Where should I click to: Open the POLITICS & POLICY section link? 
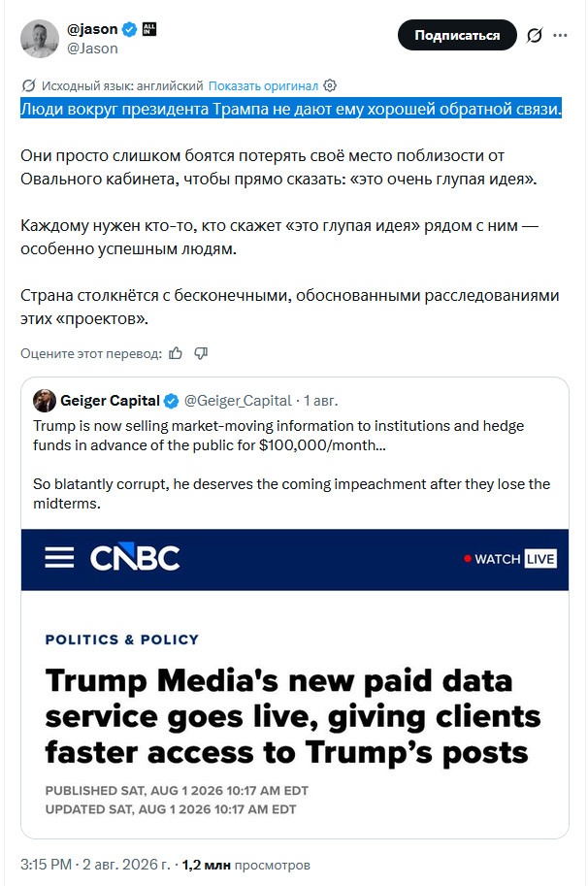[x=122, y=640]
